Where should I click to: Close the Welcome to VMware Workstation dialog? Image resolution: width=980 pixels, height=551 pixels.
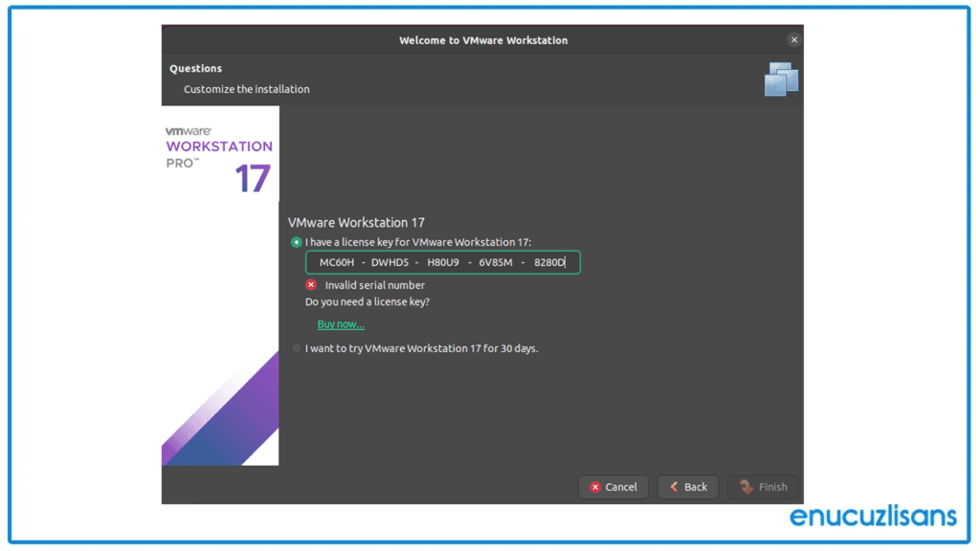[793, 39]
